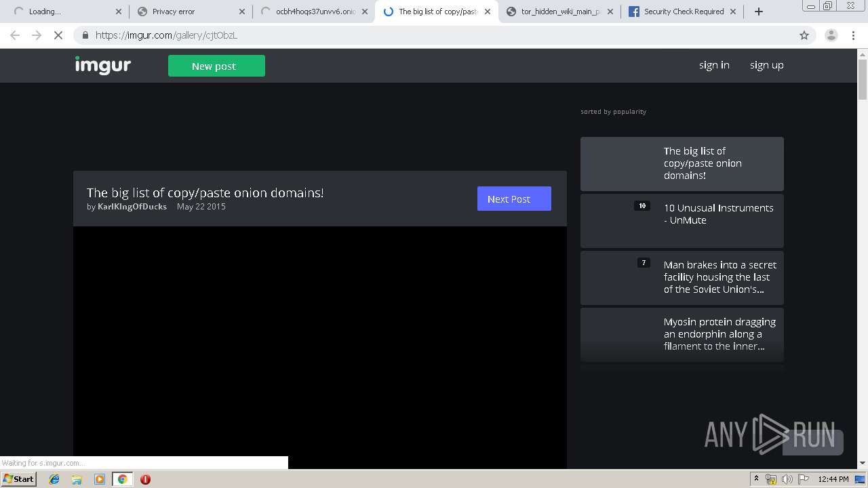Click the Chrome taskbar icon
This screenshot has height=488, width=868.
(122, 479)
